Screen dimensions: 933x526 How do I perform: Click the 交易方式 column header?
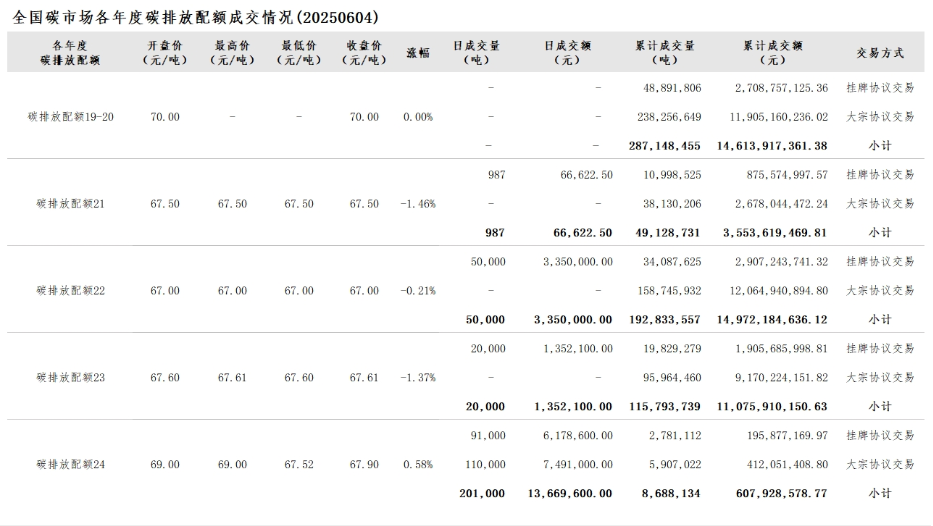click(x=880, y=53)
